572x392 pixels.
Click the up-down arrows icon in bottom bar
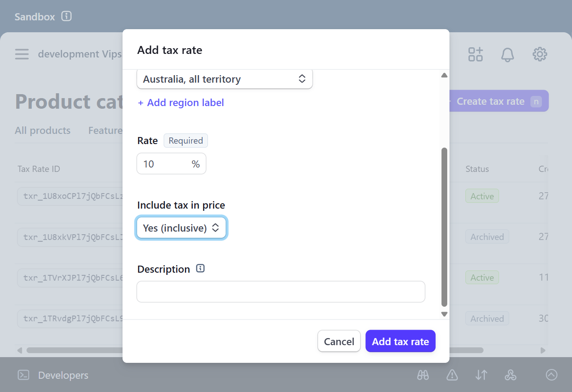pos(481,375)
